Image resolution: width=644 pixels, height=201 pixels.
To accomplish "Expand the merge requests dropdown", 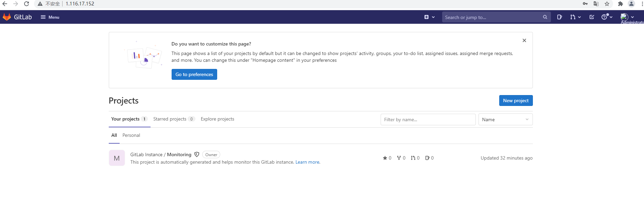I will [x=575, y=17].
